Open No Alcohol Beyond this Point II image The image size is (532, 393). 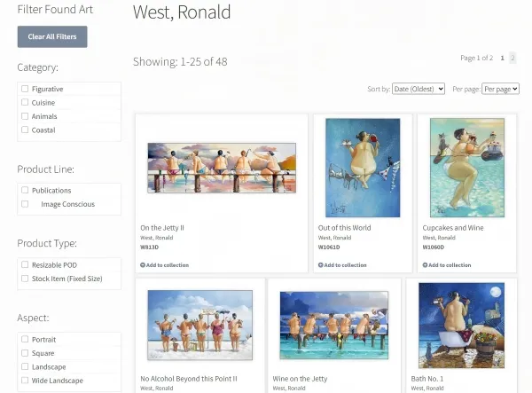tap(200, 326)
